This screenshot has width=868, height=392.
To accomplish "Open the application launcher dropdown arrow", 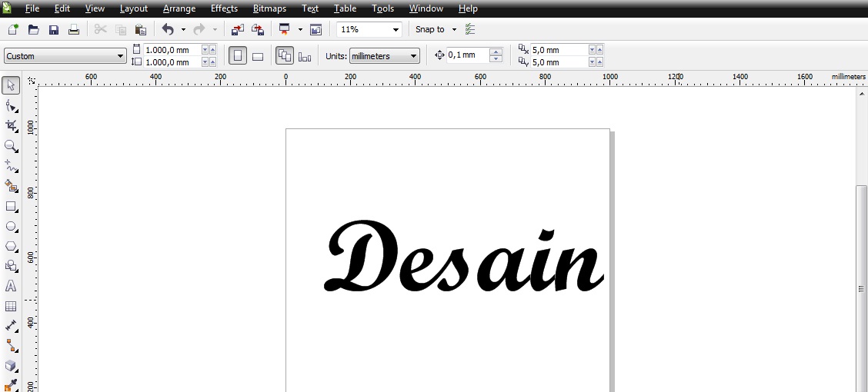I will point(300,30).
